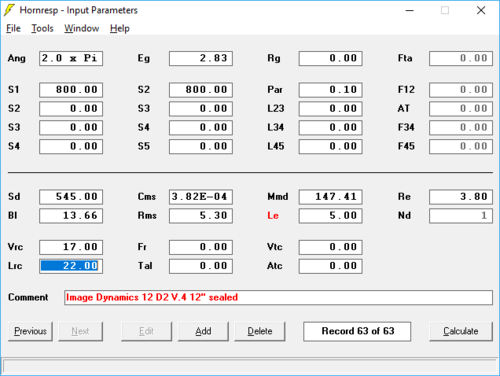Click the Bl field showing 13.66

71,216
